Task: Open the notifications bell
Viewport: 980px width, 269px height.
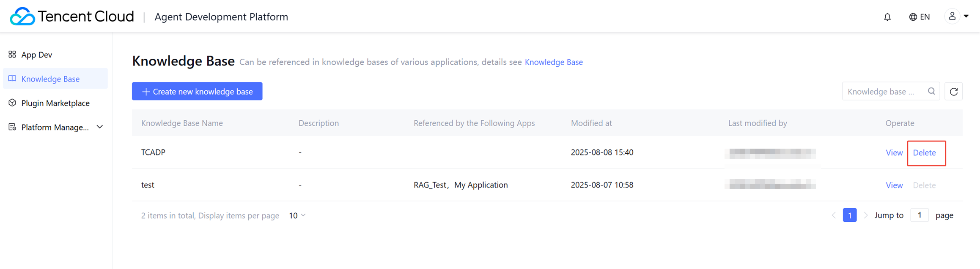Action: pyautogui.click(x=887, y=17)
